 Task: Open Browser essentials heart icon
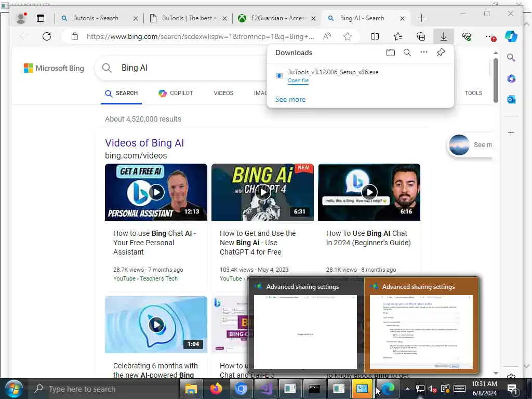(467, 36)
